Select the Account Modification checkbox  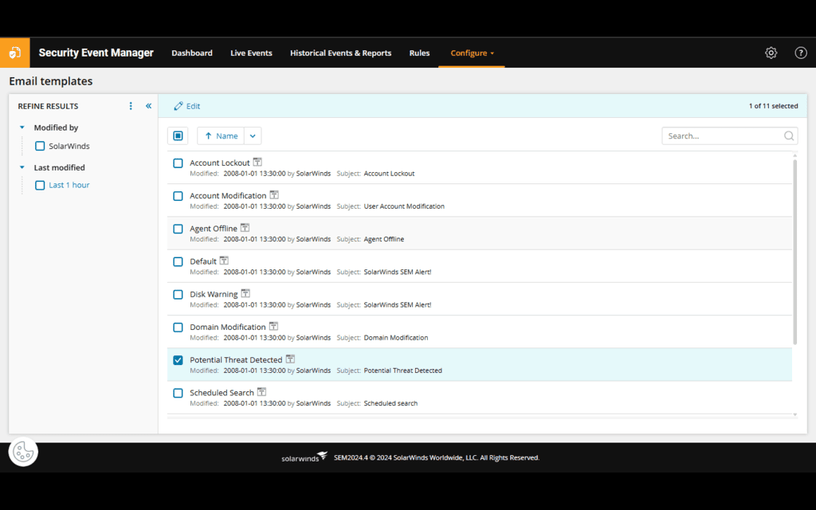[178, 196]
